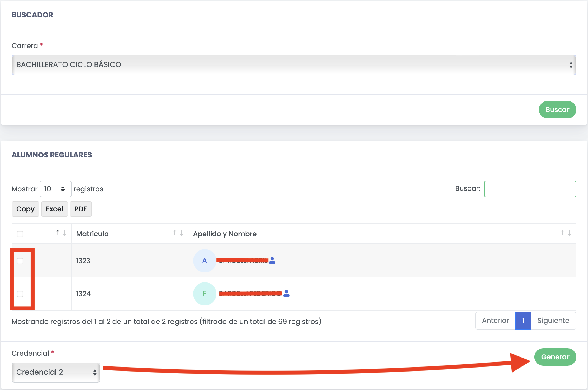Click the user icon in row 1324
Screen dimensions: 588x390
pos(286,294)
